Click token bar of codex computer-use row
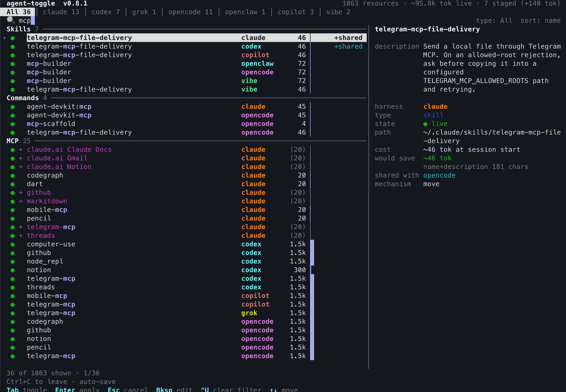 pos(312,244)
